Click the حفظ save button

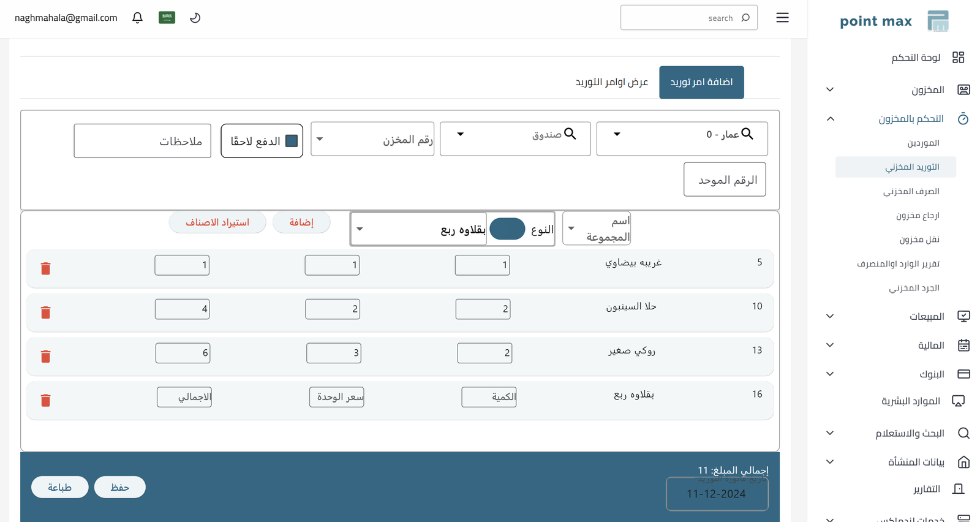coord(119,487)
